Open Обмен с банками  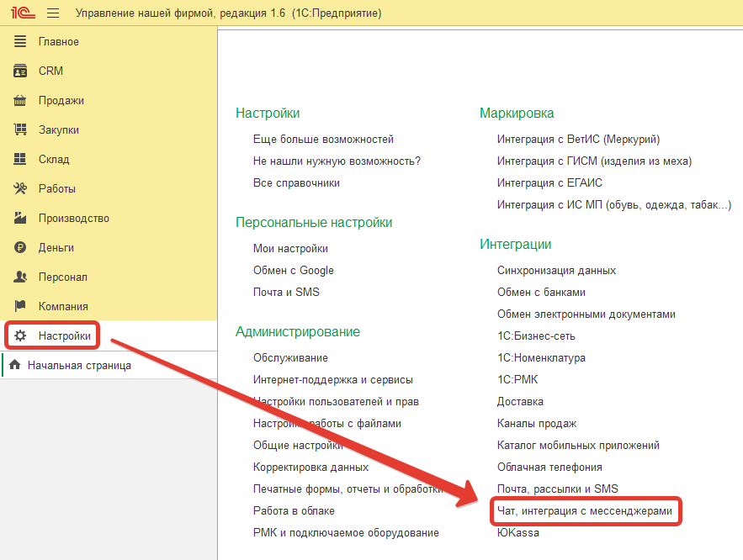coord(541,292)
